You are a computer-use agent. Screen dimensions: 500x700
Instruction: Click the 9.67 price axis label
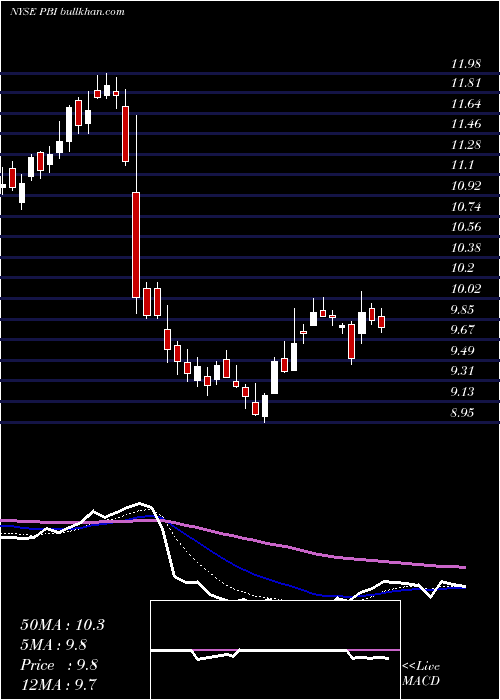462,330
